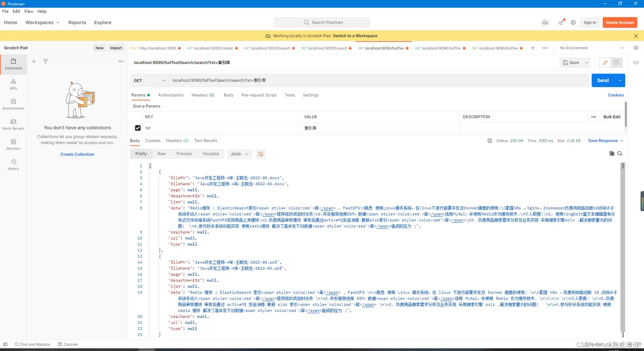
Task: Switch to the Authorization tab
Action: (171, 95)
